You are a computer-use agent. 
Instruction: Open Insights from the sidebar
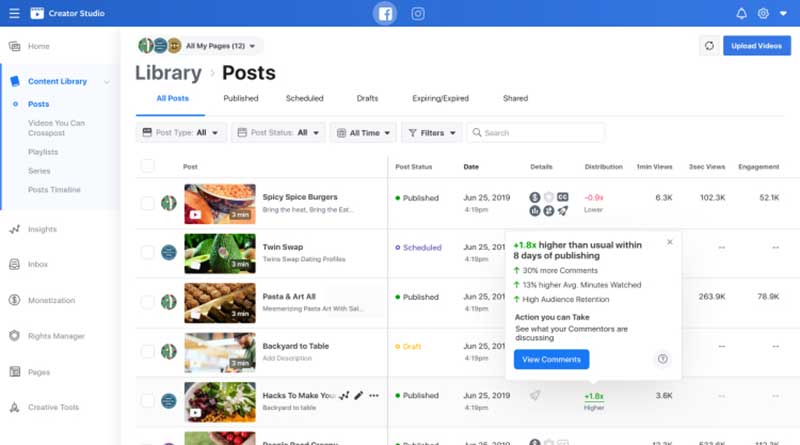coord(42,229)
